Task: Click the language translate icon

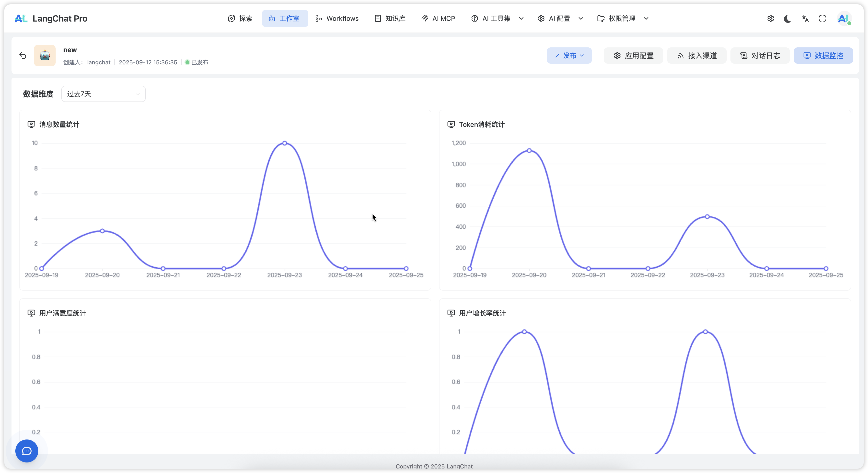Action: click(805, 18)
